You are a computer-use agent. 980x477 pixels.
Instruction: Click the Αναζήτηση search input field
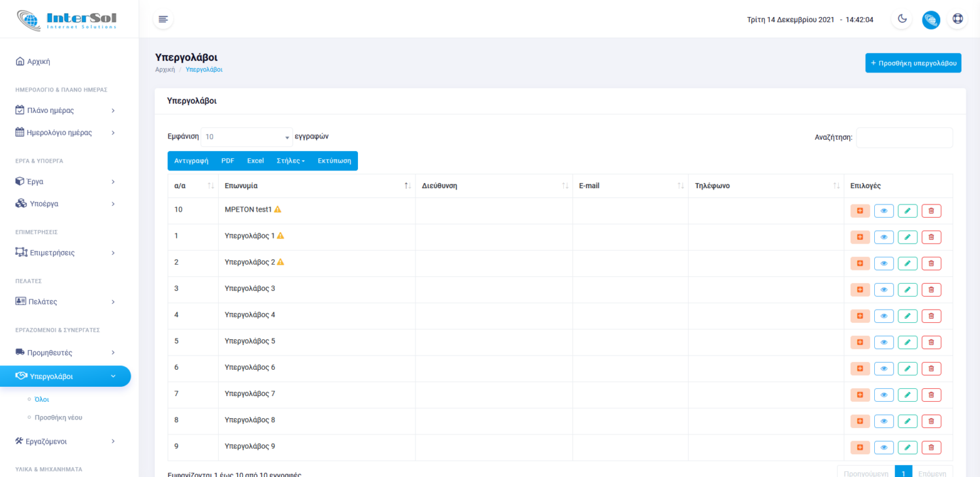(x=904, y=137)
